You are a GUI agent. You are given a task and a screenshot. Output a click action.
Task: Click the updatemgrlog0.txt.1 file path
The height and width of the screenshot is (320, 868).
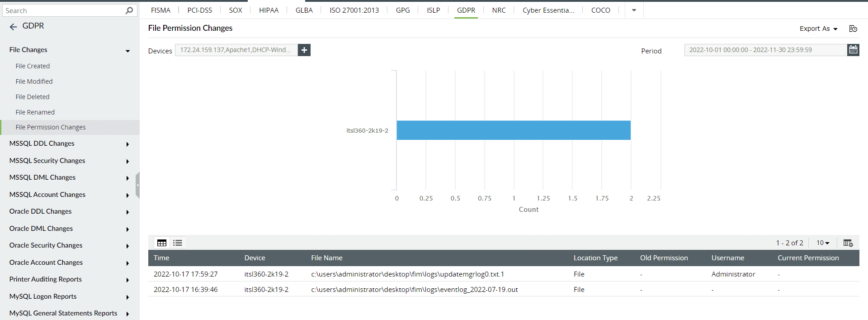coord(407,274)
